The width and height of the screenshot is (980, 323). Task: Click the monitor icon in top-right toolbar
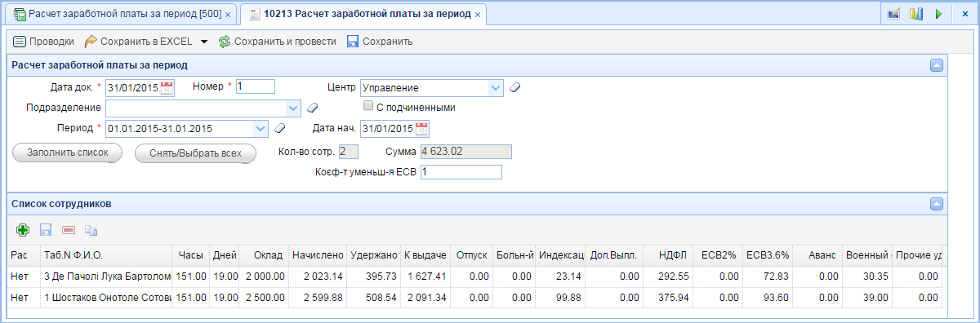(x=894, y=14)
